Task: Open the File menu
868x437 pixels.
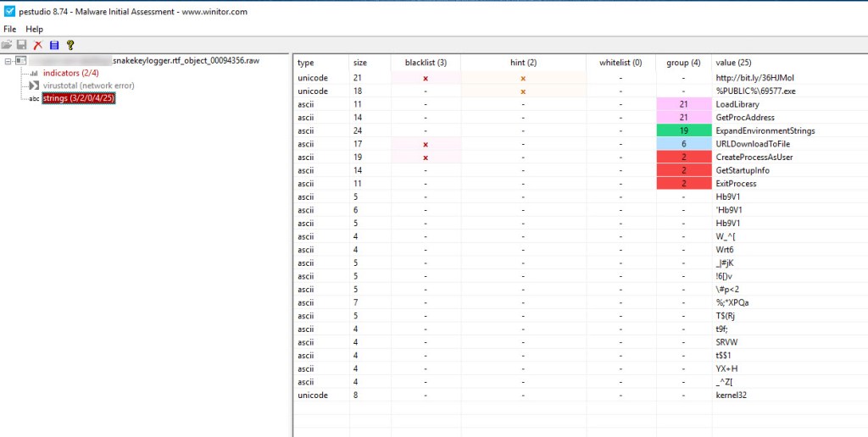Action: coord(10,29)
